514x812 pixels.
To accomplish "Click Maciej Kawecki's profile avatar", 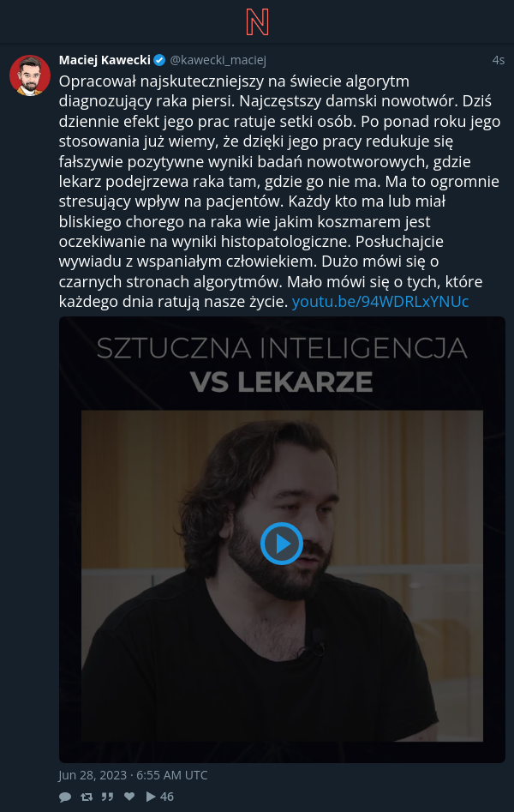I will [30, 75].
